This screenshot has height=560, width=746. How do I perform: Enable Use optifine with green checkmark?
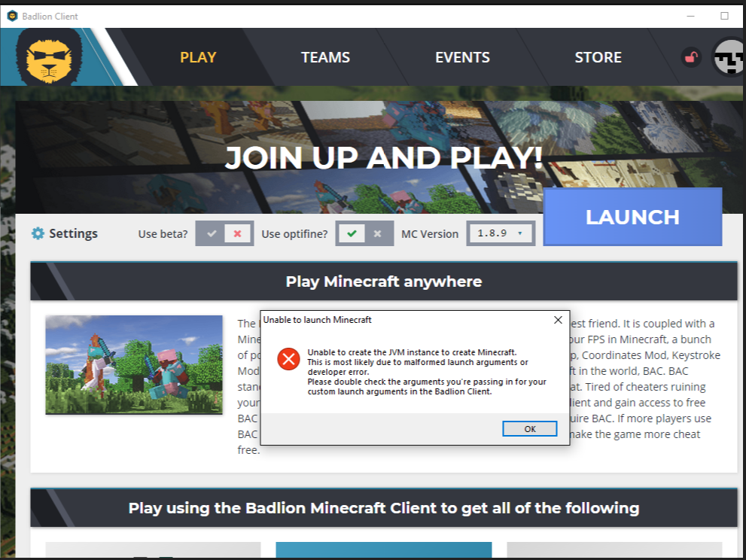(352, 233)
